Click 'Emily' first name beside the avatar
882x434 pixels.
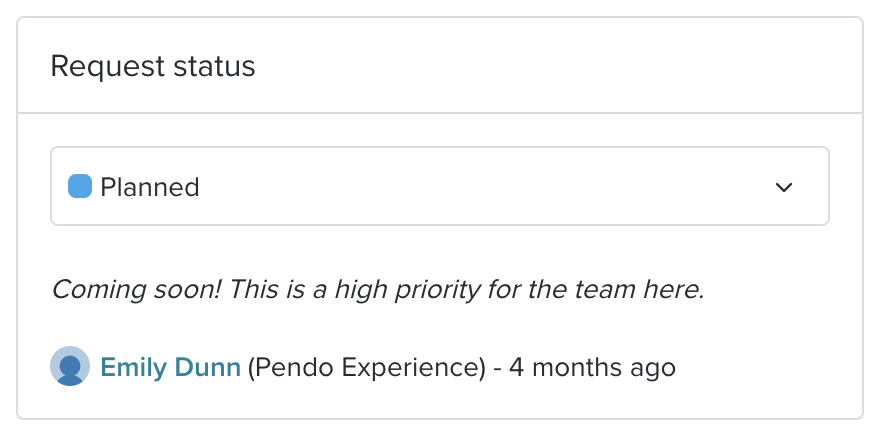click(134, 368)
